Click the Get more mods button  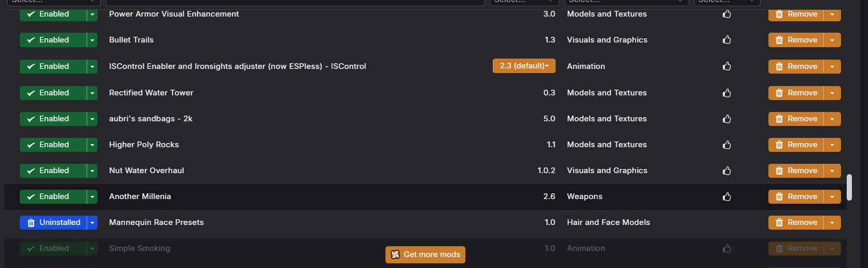click(x=425, y=255)
